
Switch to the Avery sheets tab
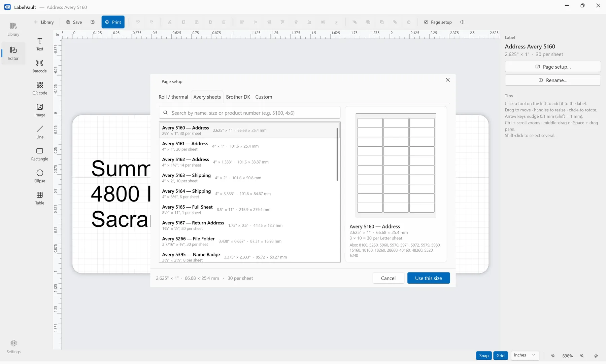[x=207, y=97]
